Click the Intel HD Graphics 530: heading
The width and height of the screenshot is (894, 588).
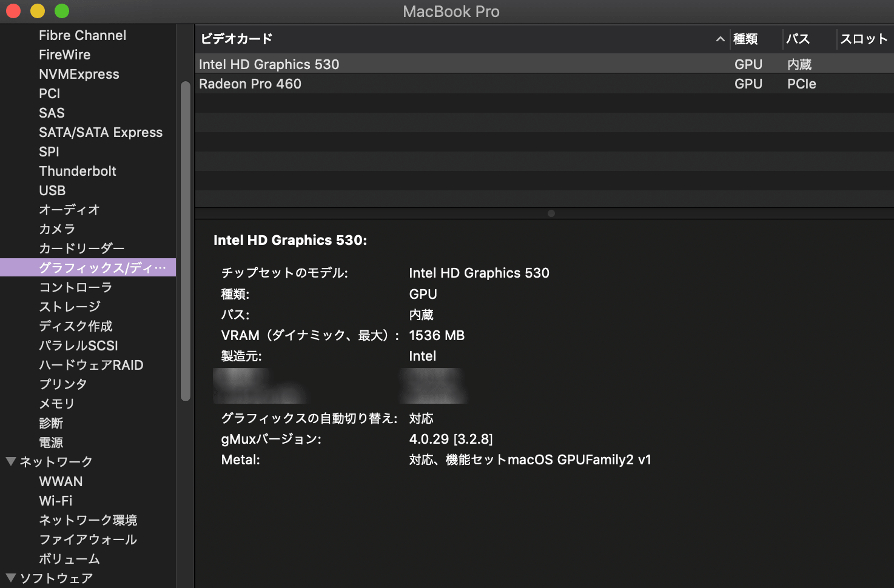pos(290,240)
